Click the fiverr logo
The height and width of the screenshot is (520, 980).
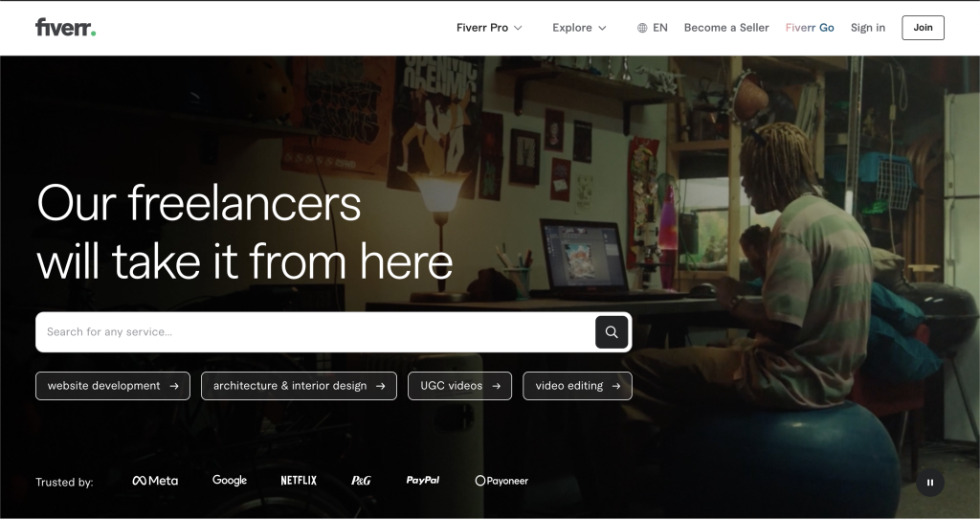tap(66, 28)
